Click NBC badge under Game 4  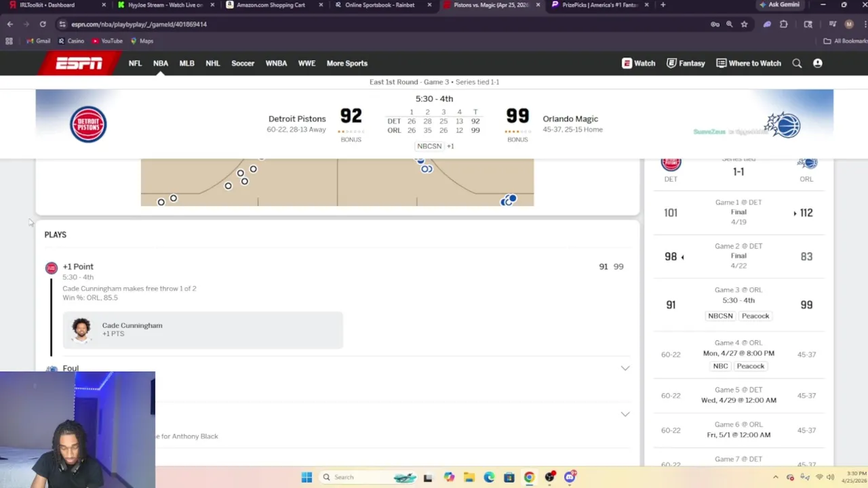point(720,366)
